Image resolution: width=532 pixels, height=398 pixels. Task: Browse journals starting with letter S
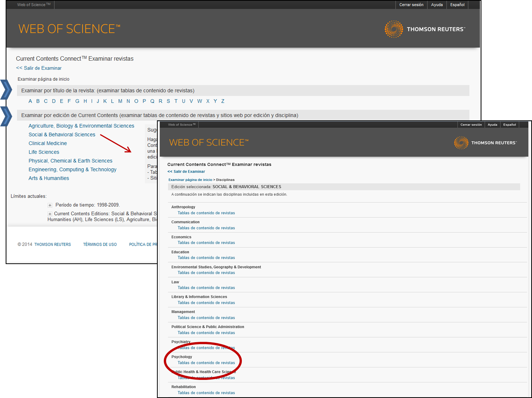point(168,101)
